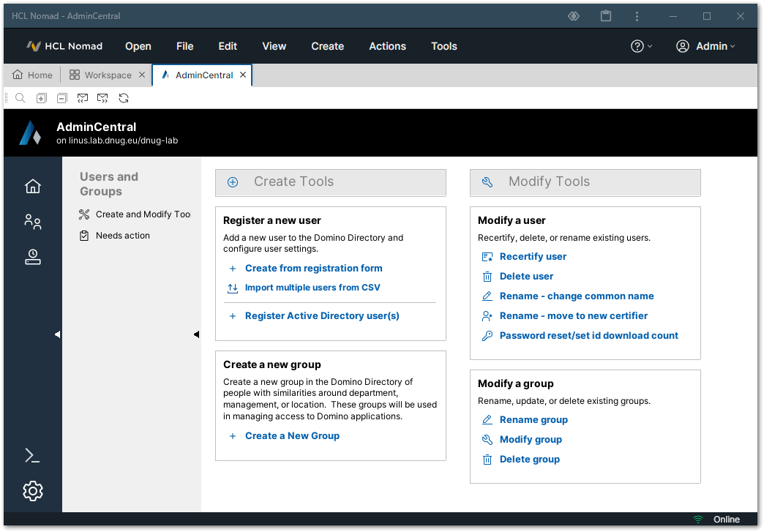This screenshot has width=764, height=532.
Task: Click the expand all toolbar icon
Action: [42, 98]
